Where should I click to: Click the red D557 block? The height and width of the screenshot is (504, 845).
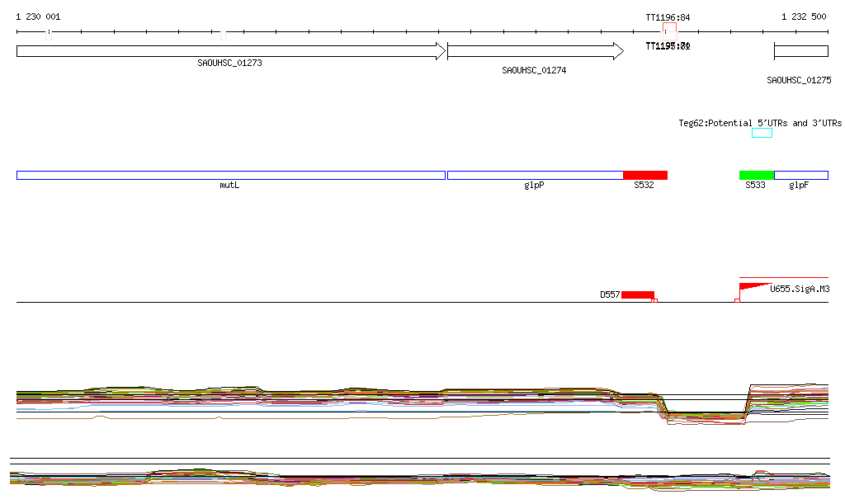click(637, 294)
